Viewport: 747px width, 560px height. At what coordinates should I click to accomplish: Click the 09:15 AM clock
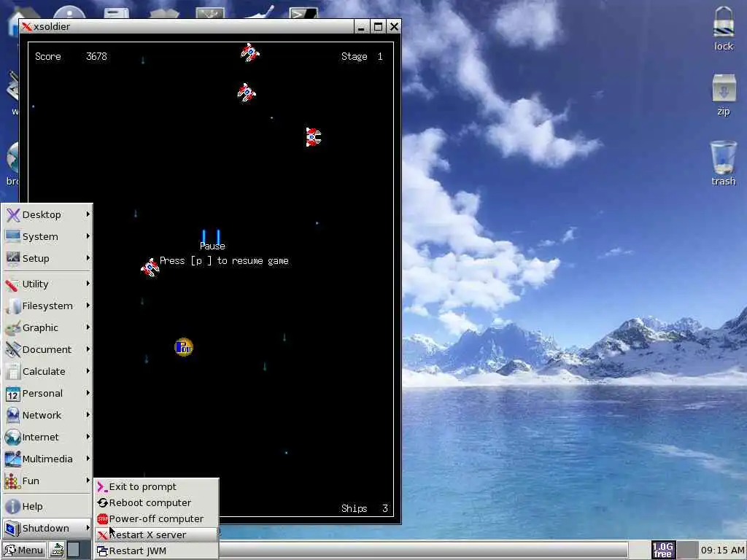pos(722,550)
